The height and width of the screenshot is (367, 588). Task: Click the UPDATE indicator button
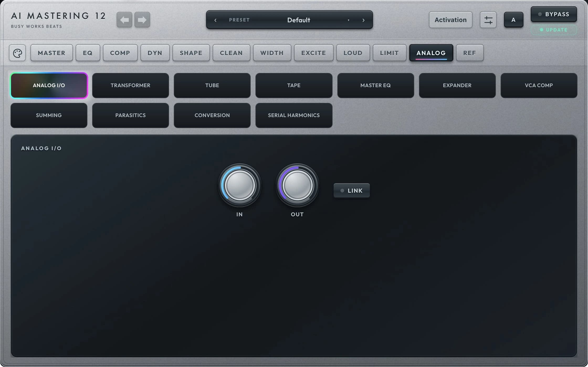click(x=554, y=30)
